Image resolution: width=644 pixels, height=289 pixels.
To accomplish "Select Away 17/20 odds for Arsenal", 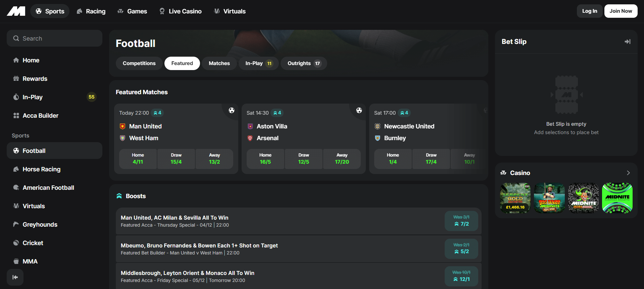I will (342, 159).
